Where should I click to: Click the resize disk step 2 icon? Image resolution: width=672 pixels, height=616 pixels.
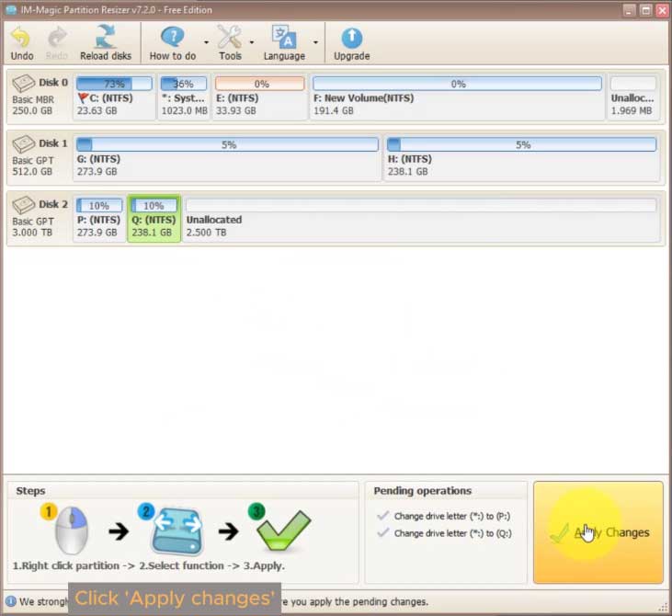point(177,530)
